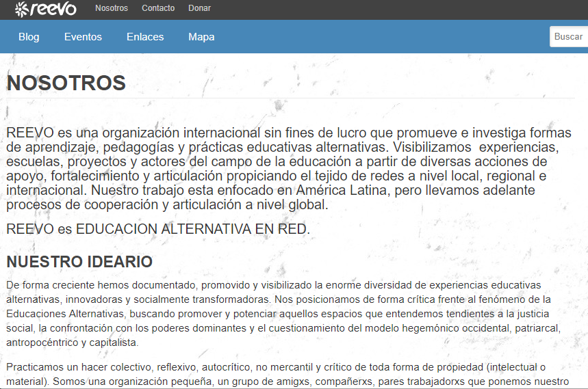
Task: Open the Contacto page
Action: point(158,8)
